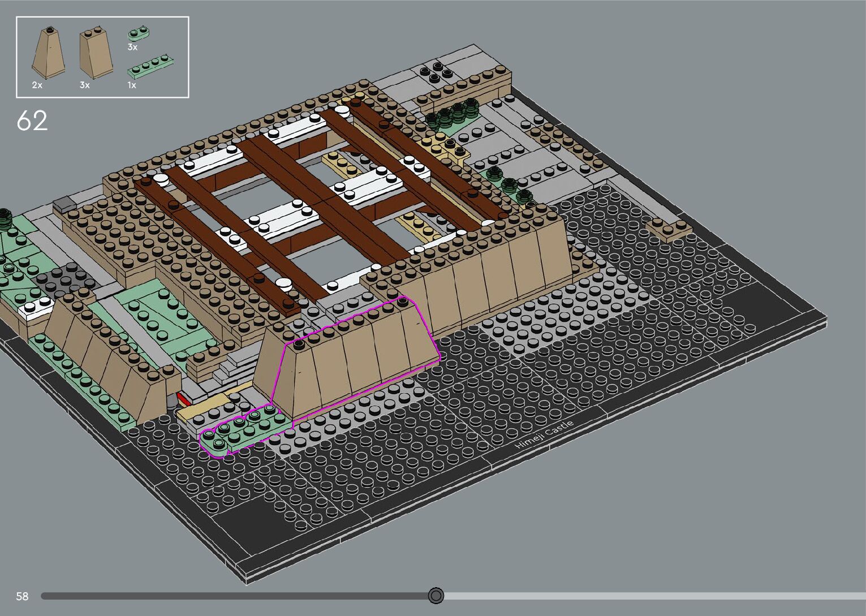
Task: Select the sand green 1x4 plate part
Action: coord(150,66)
